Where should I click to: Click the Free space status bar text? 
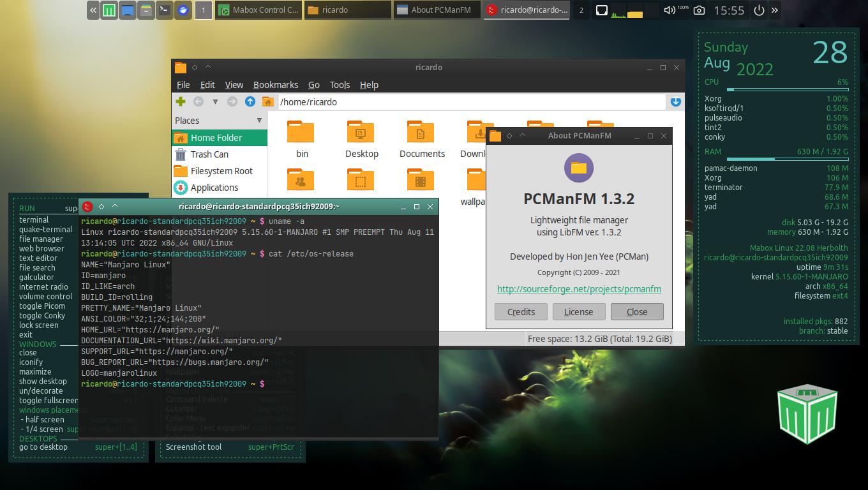click(x=599, y=339)
